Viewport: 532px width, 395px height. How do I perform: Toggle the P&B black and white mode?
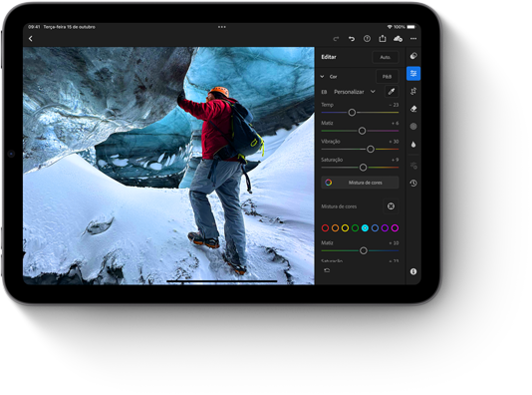click(388, 77)
